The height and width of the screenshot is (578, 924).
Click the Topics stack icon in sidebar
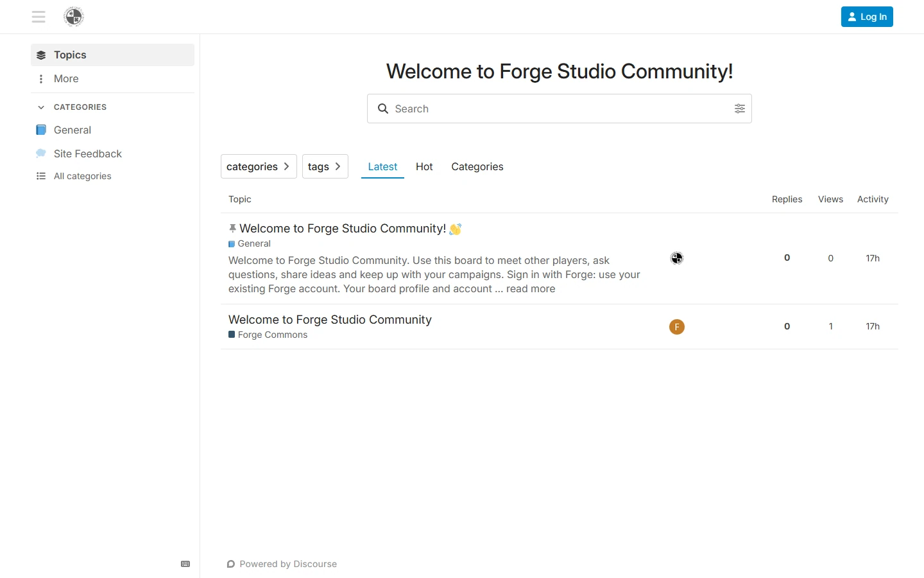(41, 55)
